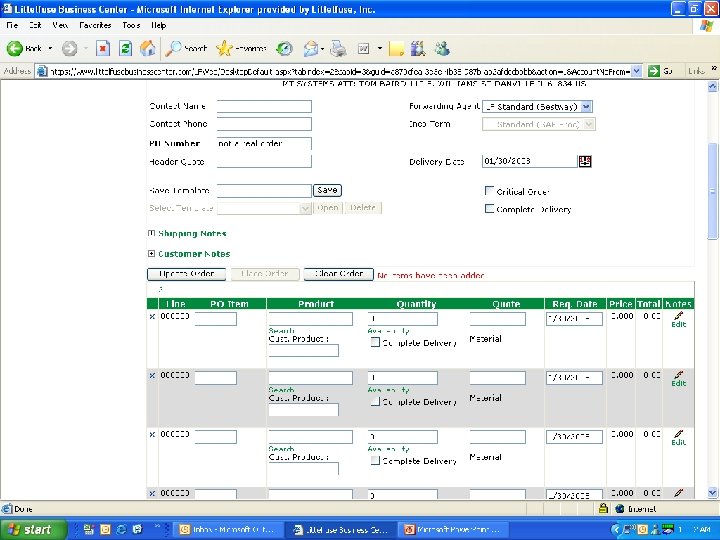This screenshot has height=540, width=720.
Task: Click the Forward navigation button
Action: point(70,48)
